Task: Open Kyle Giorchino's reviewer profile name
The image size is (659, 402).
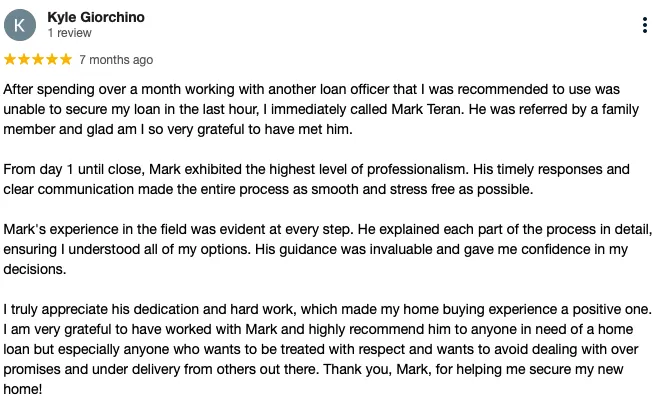Action: tap(96, 17)
